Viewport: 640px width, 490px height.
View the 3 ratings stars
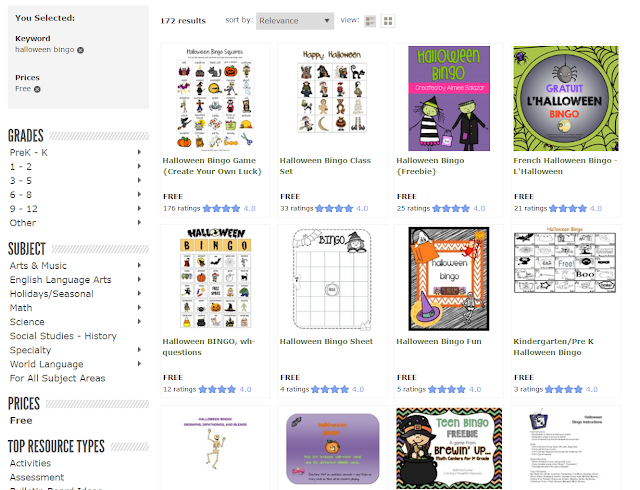[x=564, y=390]
